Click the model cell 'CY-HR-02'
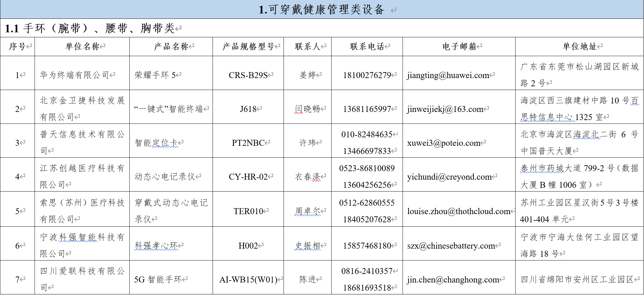The width and height of the screenshot is (644, 295). point(248,177)
